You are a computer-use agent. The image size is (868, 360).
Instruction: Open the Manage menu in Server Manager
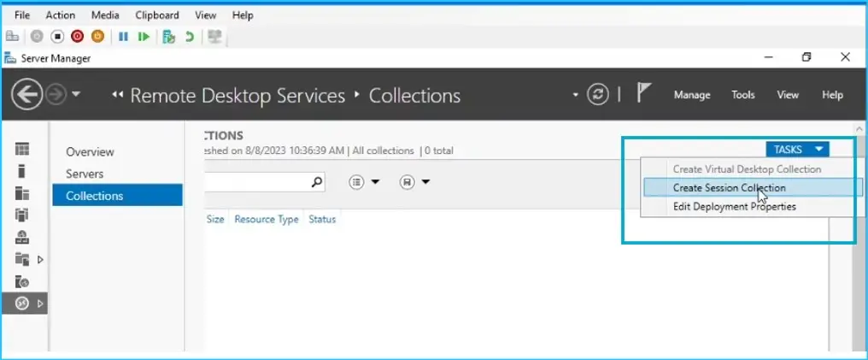[x=691, y=95]
